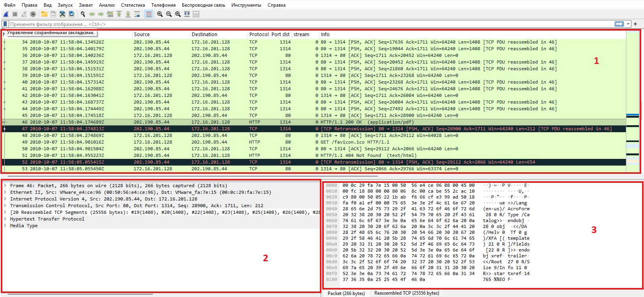
Task: Reset text zoom to normal size
Action: [x=178, y=14]
